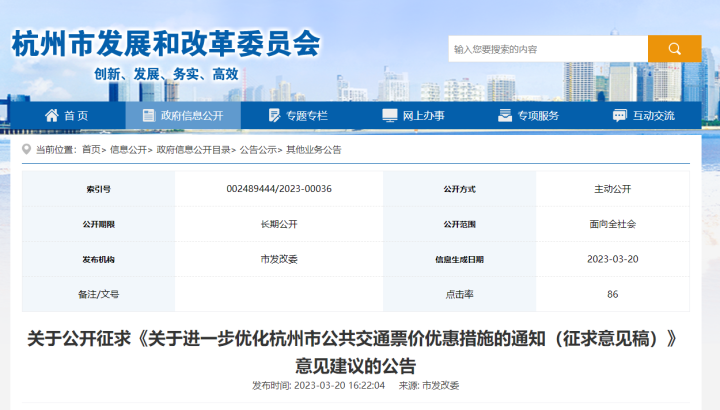720x410 pixels.
Task: Click the 面向全社会 value cell
Action: tap(613, 224)
